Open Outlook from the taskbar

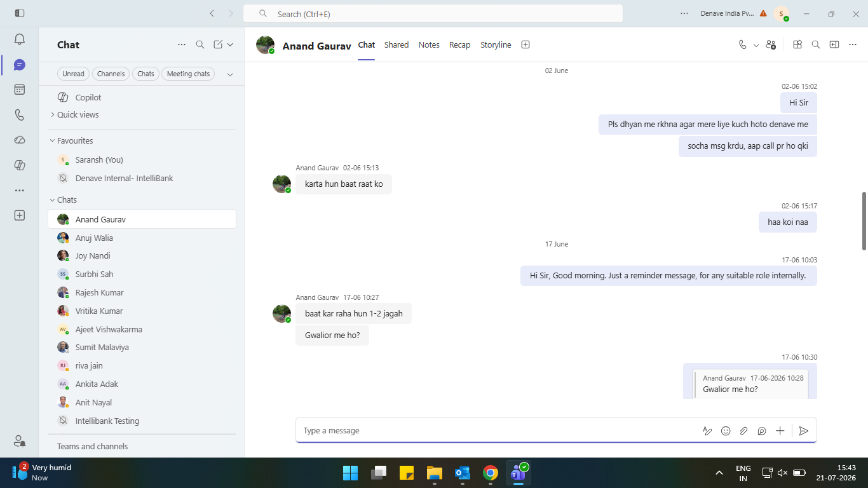(x=462, y=473)
